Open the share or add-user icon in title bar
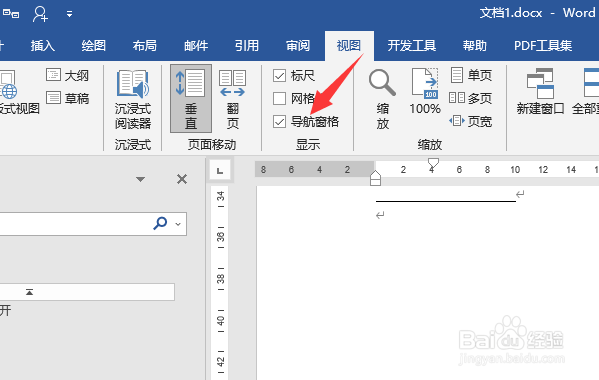 (40, 14)
